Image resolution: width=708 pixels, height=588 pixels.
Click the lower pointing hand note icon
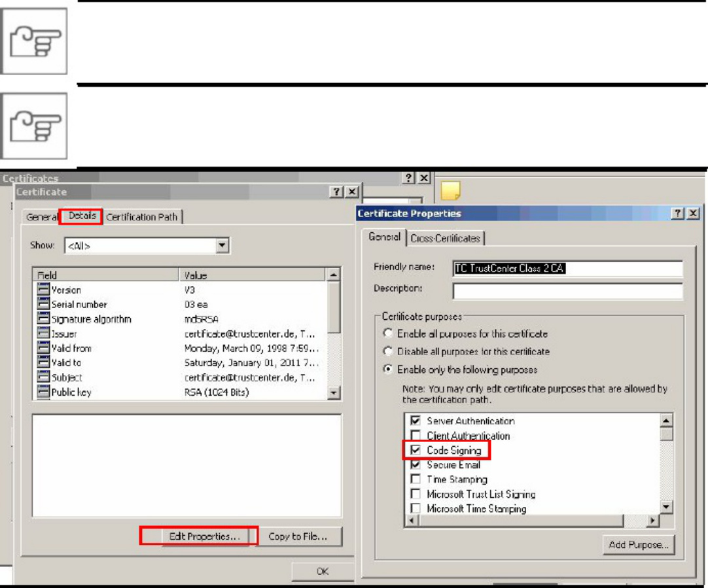coord(34,126)
